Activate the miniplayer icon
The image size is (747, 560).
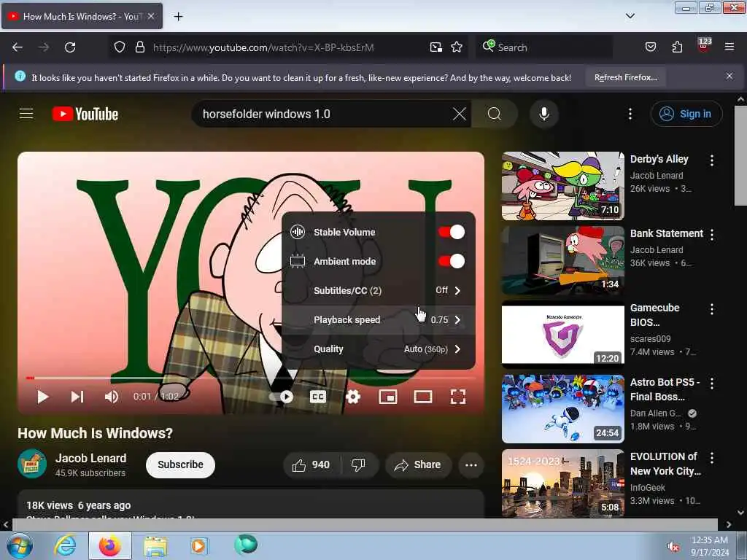coord(388,397)
